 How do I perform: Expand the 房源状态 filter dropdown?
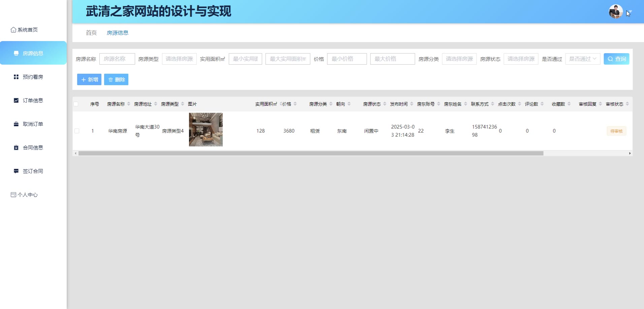521,59
